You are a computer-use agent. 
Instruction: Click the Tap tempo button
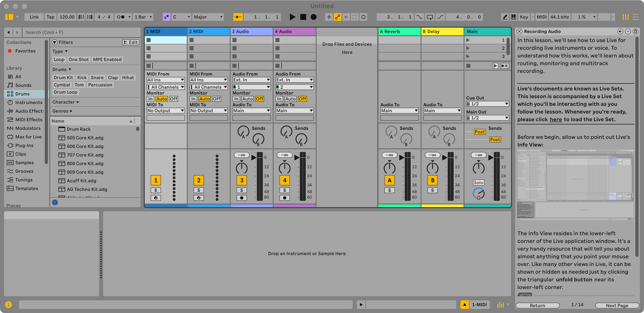click(x=50, y=17)
